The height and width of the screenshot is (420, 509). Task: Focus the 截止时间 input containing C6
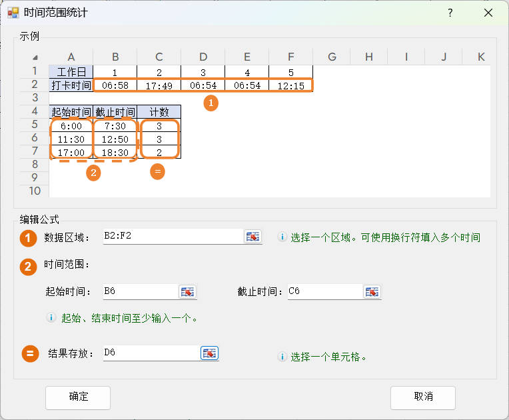[324, 292]
